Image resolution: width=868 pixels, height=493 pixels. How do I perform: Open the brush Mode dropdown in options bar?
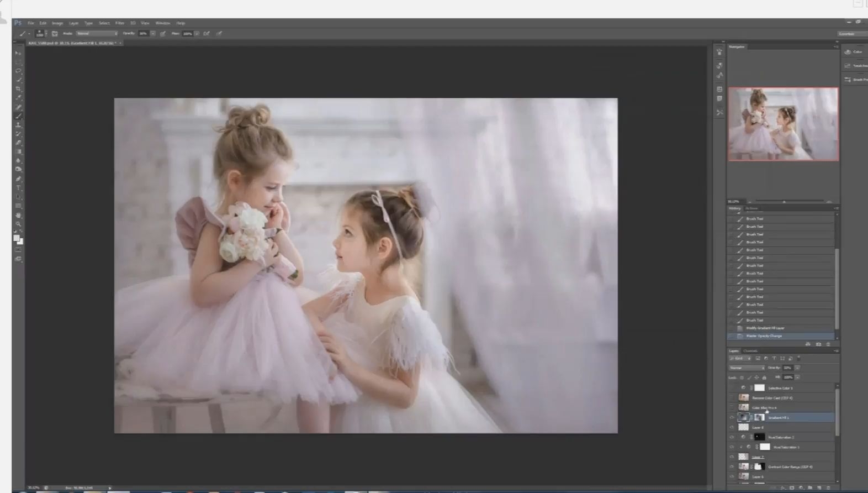(97, 34)
